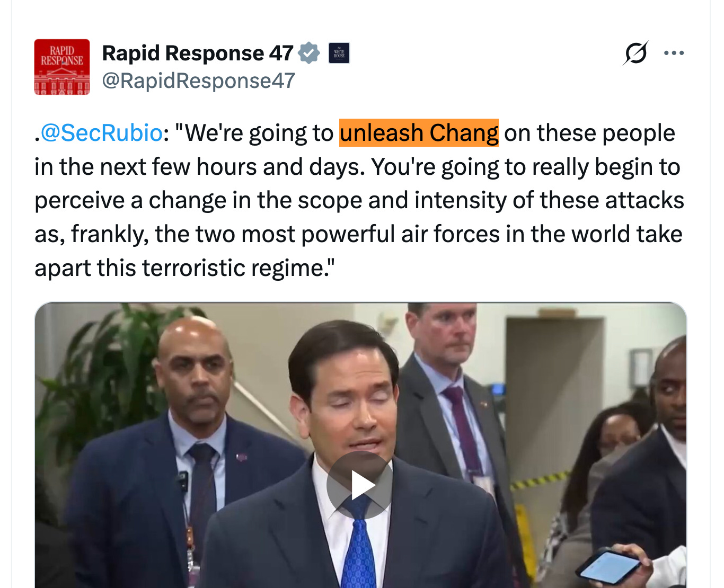
Task: Click the @RapidResponse47 handle
Action: click(x=198, y=81)
